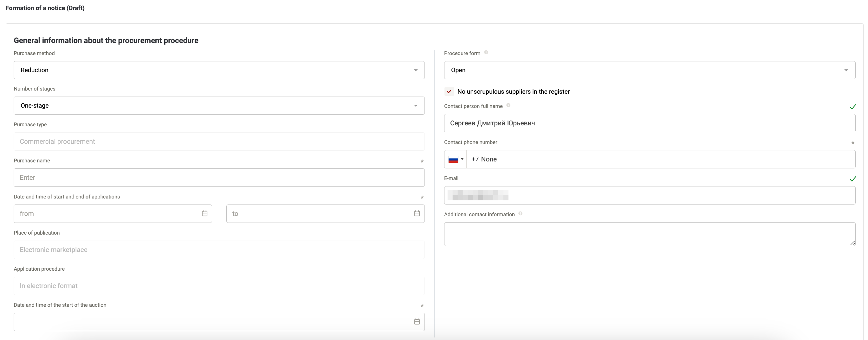Viewport: 868px width, 340px height.
Task: Click the info icon beside Contact person full name
Action: pyautogui.click(x=508, y=105)
